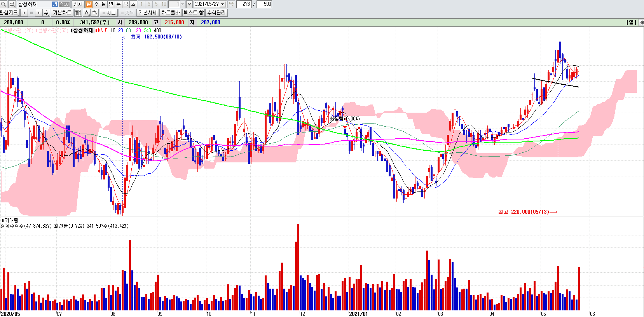Click the next (right arrow) playback button
This screenshot has width=644, height=317.
click(39, 13)
